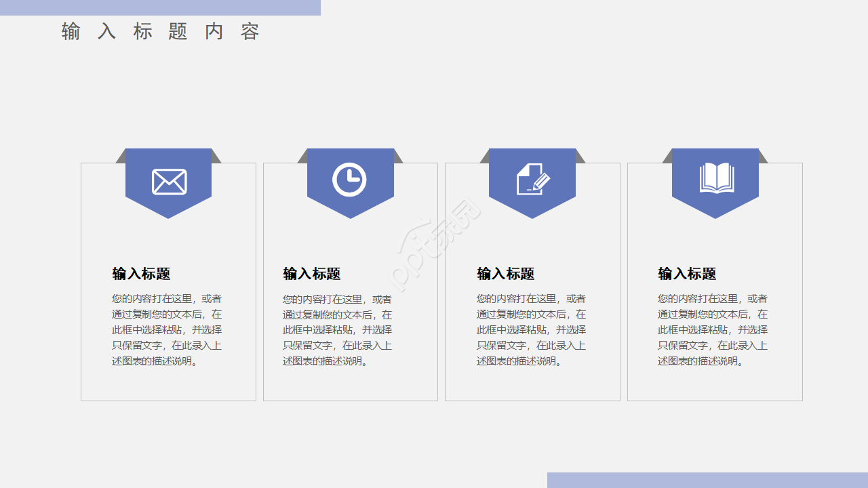Click the purple banner holding the envelope icon
868x488 pixels.
pyautogui.click(x=168, y=203)
